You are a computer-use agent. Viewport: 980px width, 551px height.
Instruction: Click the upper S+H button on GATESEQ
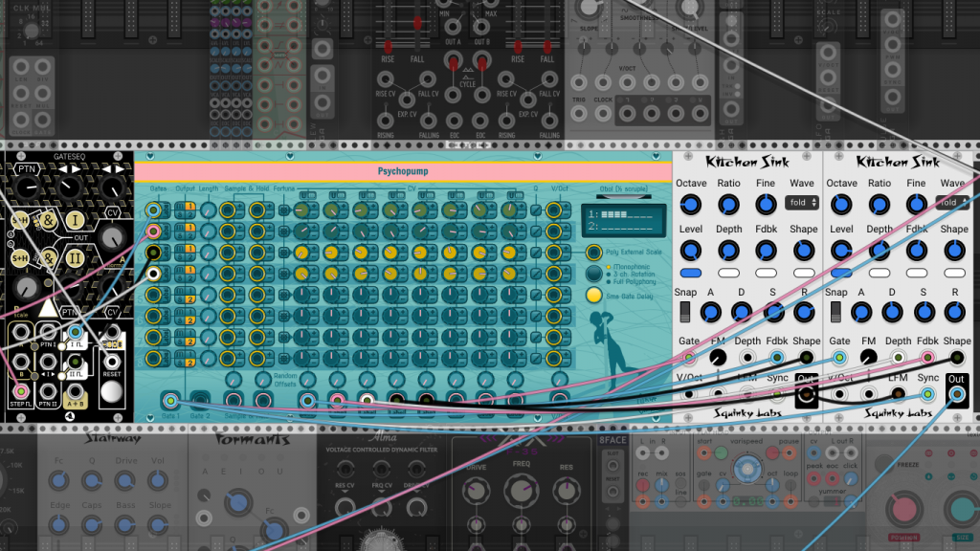coord(20,220)
